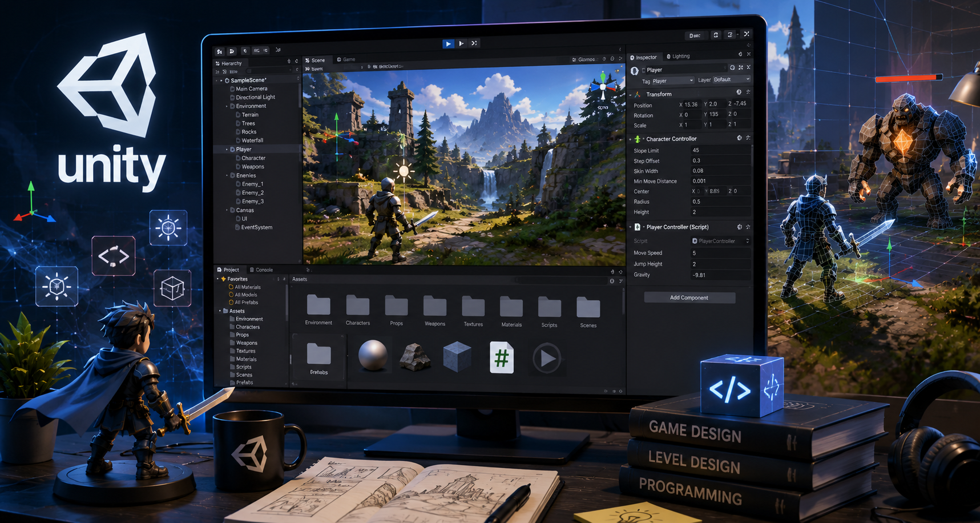The image size is (980, 523).
Task: Select Enemy_2 in the Hierarchy
Action: (253, 193)
